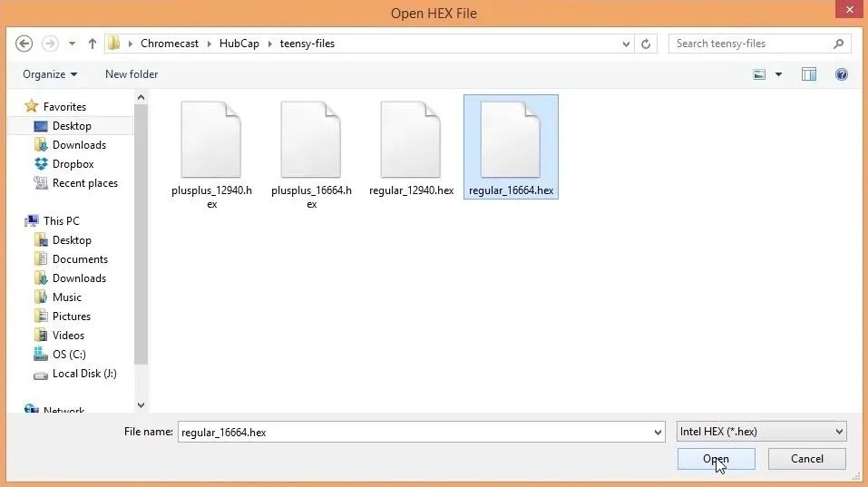The height and width of the screenshot is (487, 868).
Task: Click teensy-files in the breadcrumb path
Action: point(307,44)
